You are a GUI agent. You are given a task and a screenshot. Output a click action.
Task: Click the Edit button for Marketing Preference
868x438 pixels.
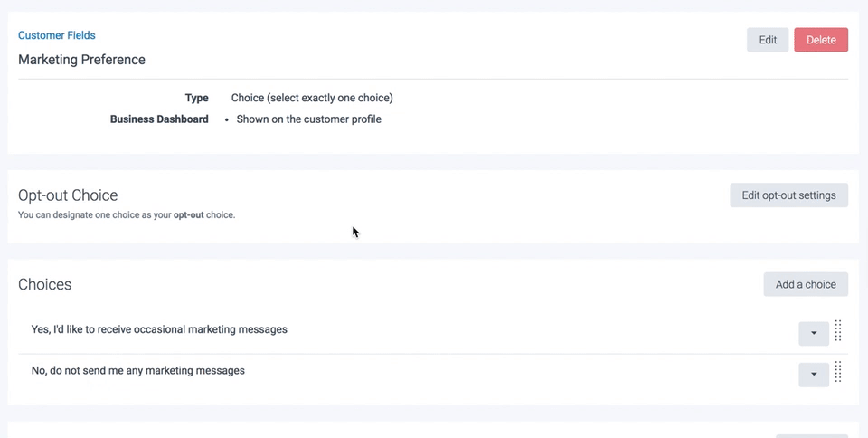(x=768, y=40)
